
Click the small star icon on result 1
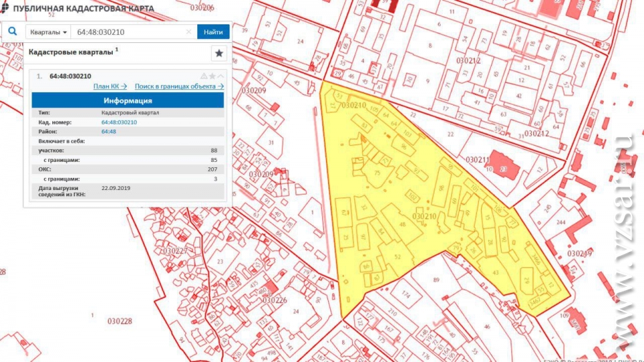212,76
